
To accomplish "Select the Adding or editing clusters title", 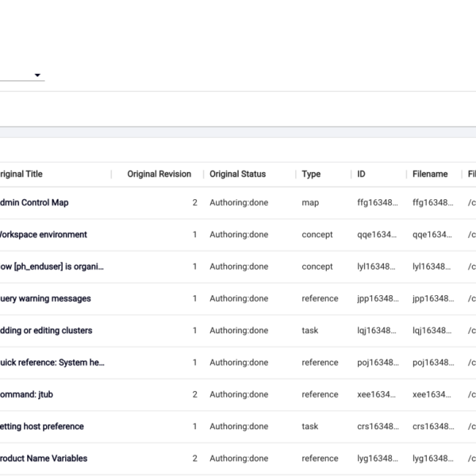I will pyautogui.click(x=46, y=330).
